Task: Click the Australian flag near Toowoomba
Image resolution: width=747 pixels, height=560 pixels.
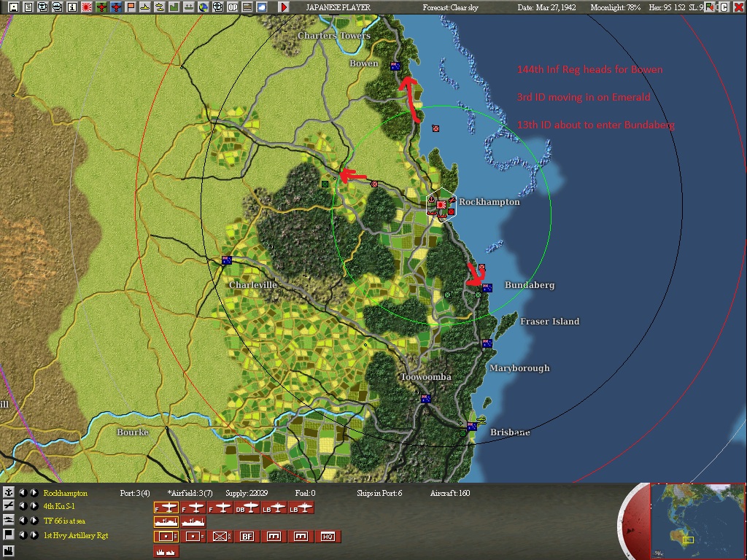Action: point(425,399)
